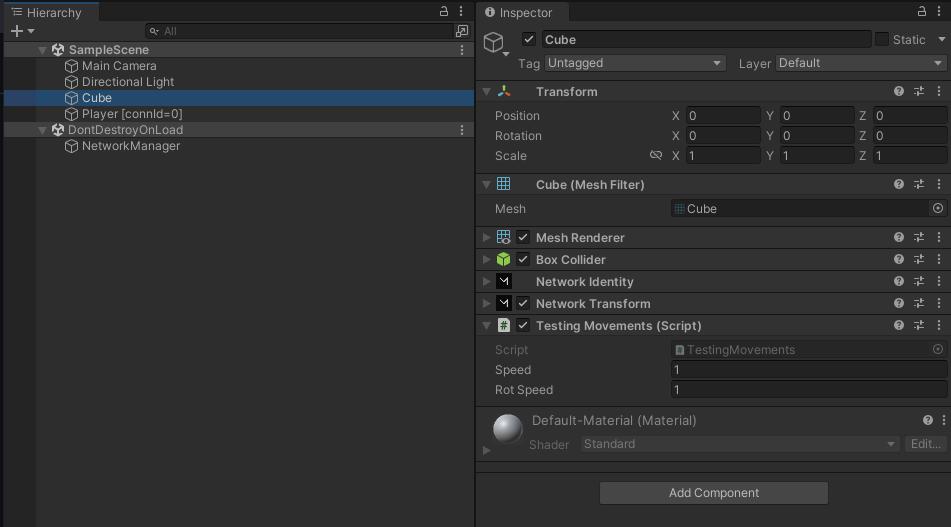This screenshot has height=527, width=951.
Task: Select Main Camera in Hierarchy
Action: coord(119,65)
